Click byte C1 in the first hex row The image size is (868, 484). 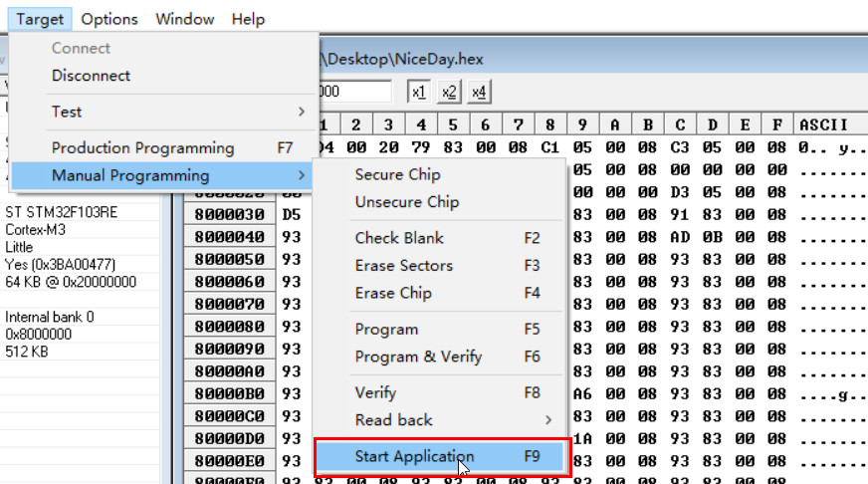549,147
